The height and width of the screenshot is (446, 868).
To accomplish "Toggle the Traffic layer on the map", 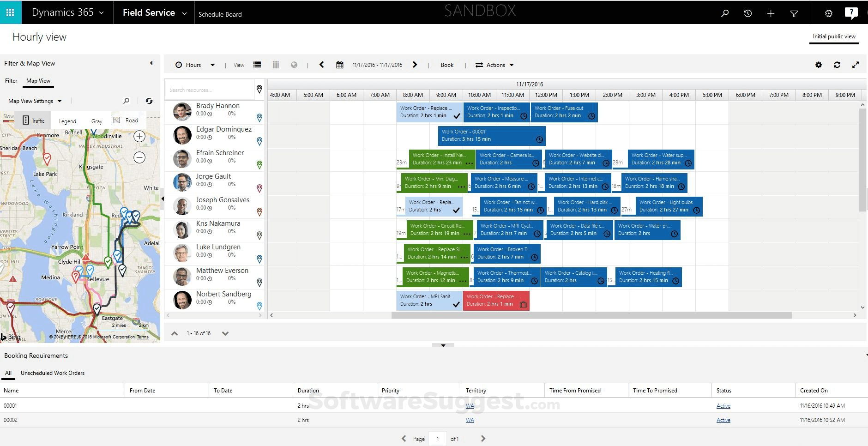I will point(32,120).
